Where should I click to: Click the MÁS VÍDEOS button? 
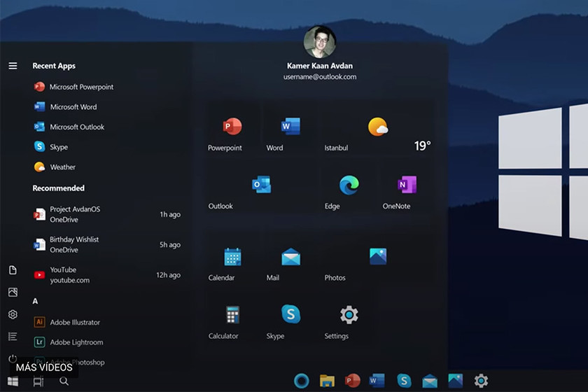click(43, 367)
